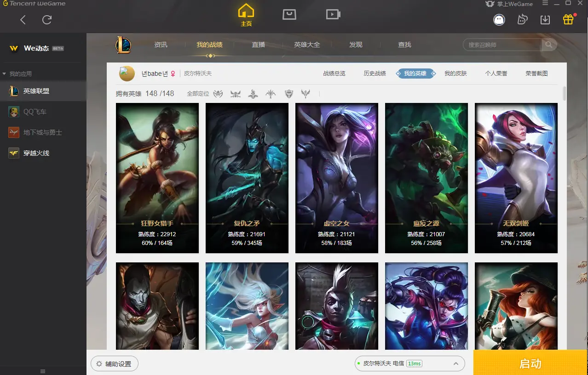
Task: Filter by first role icon after 全部定位
Action: (218, 94)
